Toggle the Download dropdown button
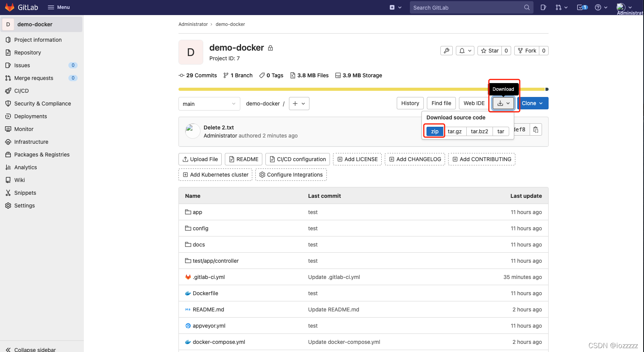Viewport: 644px width, 352px height. pos(503,103)
